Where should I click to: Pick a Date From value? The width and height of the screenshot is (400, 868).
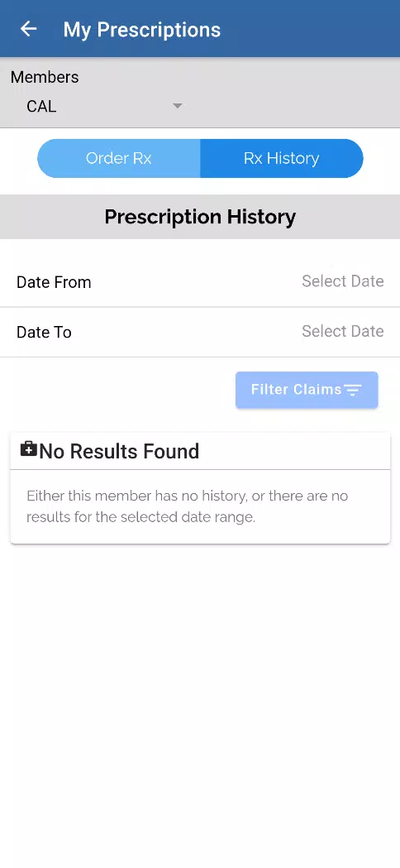342,281
